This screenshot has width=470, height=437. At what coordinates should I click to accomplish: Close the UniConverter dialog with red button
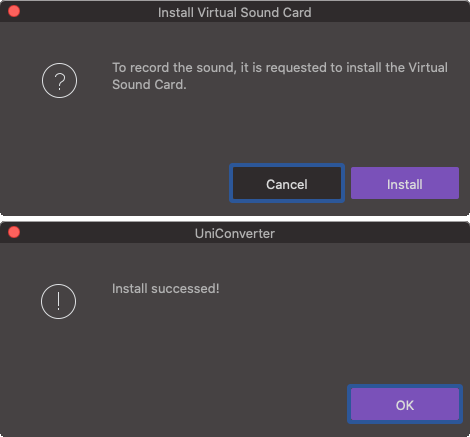pos(14,232)
